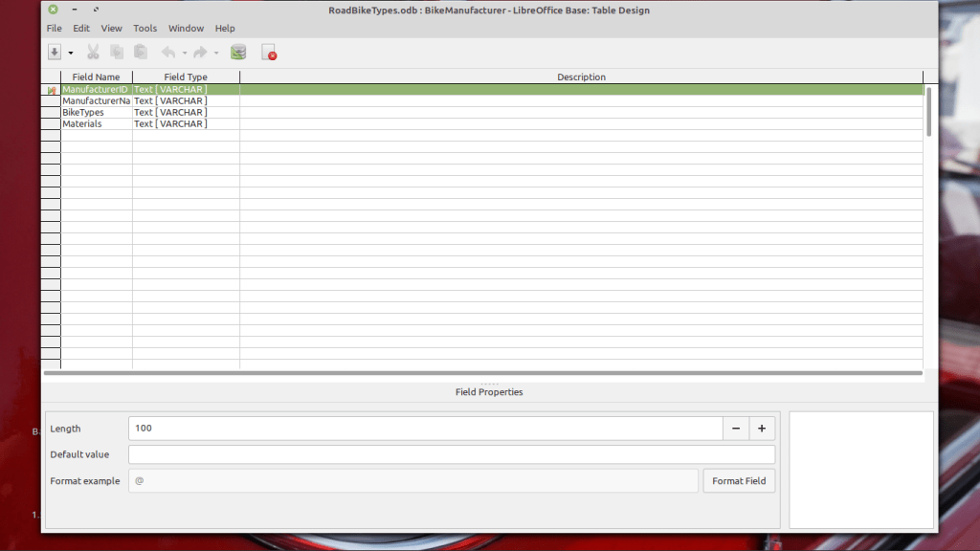Click the Redo arrow icon
Screen dimensions: 980x551
(x=200, y=53)
